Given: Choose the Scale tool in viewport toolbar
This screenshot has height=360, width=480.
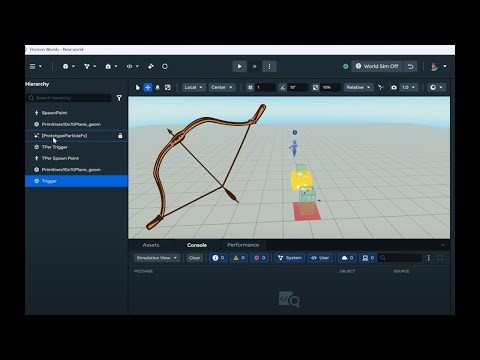Looking at the screenshot, I should pyautogui.click(x=168, y=87).
